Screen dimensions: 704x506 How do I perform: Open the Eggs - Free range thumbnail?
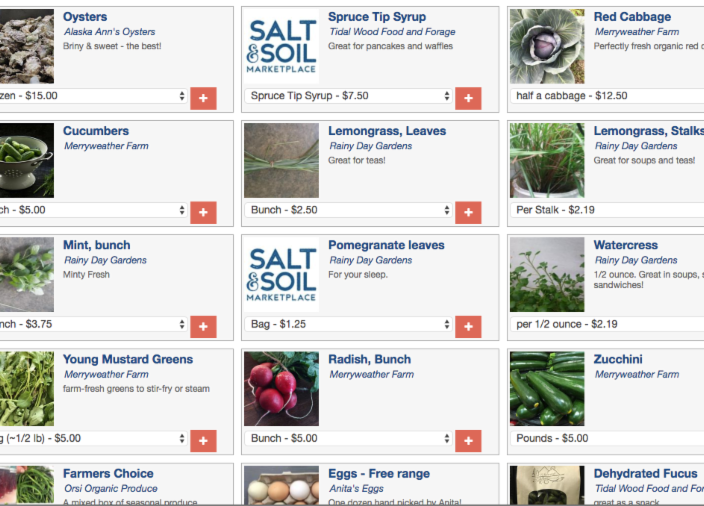coord(282,487)
